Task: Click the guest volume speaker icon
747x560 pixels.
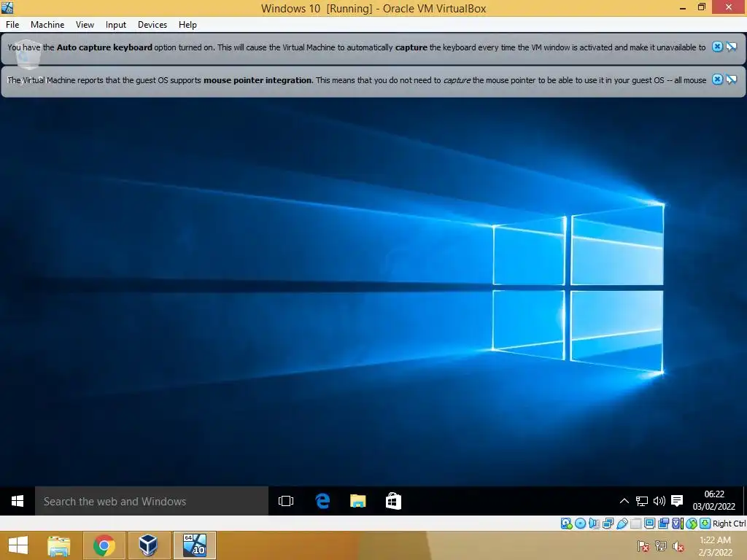Action: tap(659, 501)
